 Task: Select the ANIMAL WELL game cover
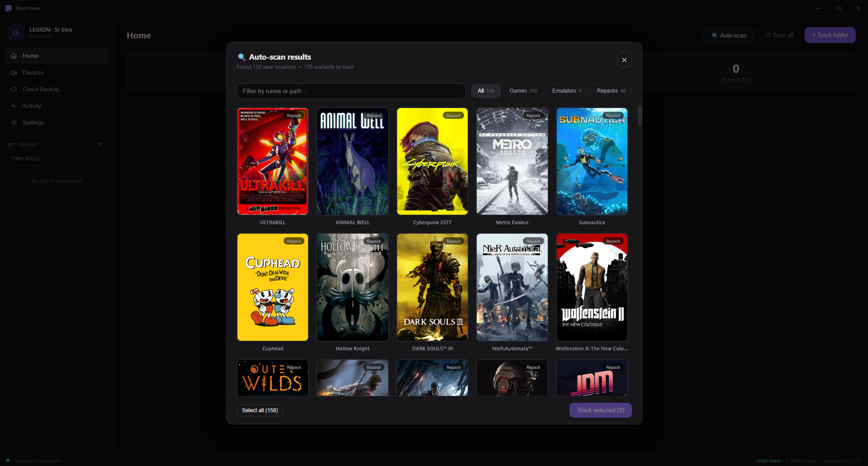(x=352, y=161)
